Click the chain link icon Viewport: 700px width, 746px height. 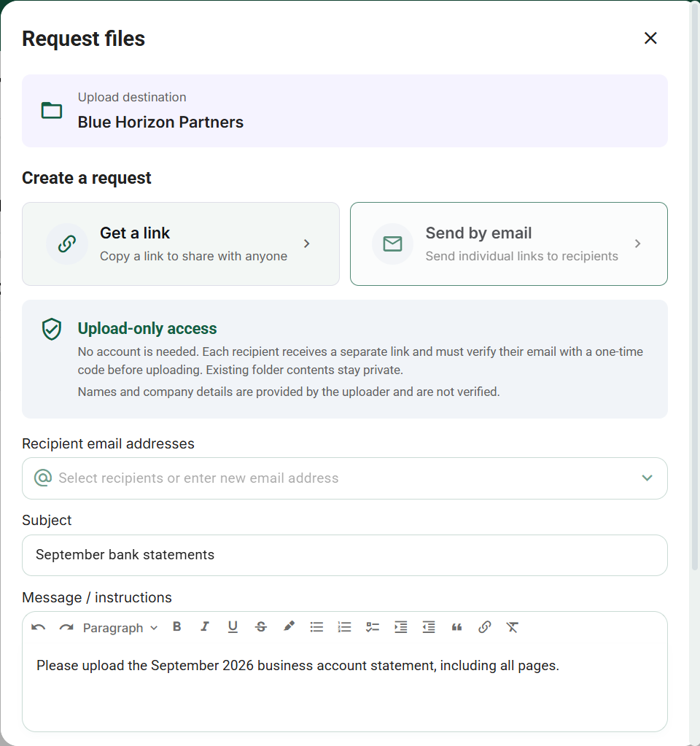pyautogui.click(x=67, y=244)
